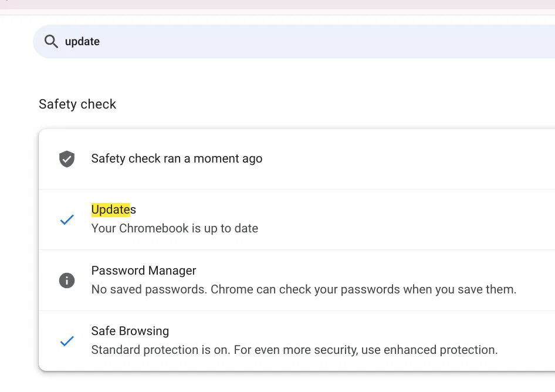Click the magnifying glass search icon
Image resolution: width=555 pixels, height=392 pixels.
point(51,42)
